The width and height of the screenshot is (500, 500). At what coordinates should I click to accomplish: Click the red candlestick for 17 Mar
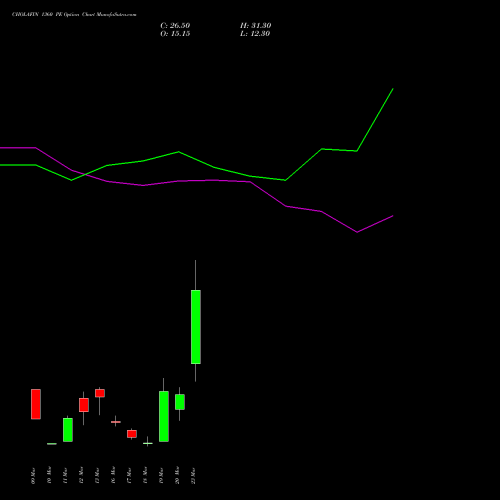coord(132,434)
